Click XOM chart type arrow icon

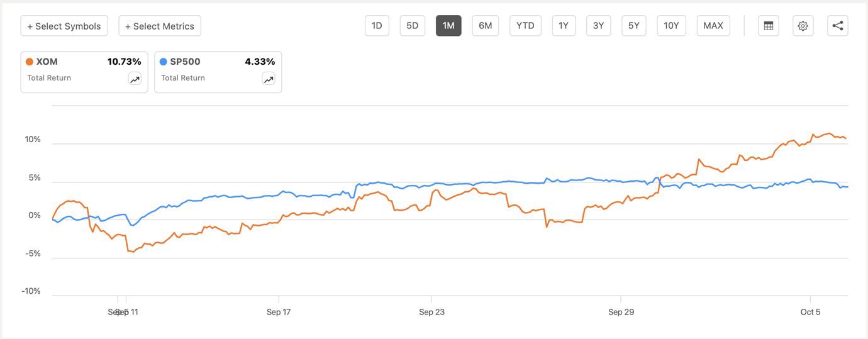tap(135, 79)
